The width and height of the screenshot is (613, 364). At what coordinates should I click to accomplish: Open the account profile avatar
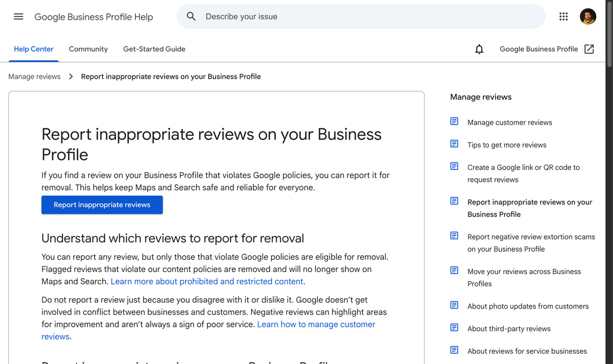tap(588, 16)
